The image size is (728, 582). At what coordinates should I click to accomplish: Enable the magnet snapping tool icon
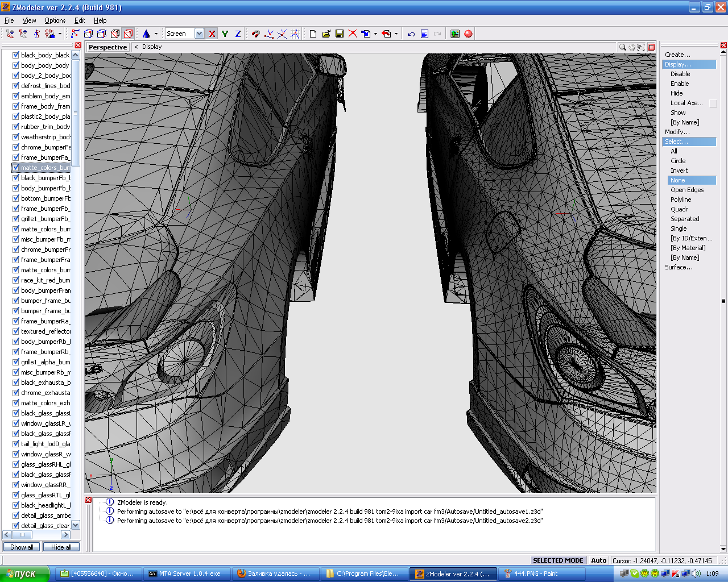click(x=255, y=34)
